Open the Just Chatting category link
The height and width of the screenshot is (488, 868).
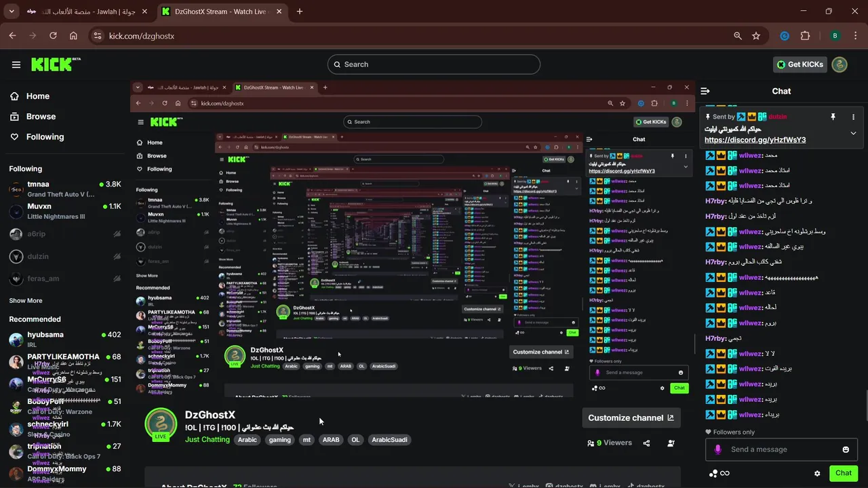coord(208,439)
